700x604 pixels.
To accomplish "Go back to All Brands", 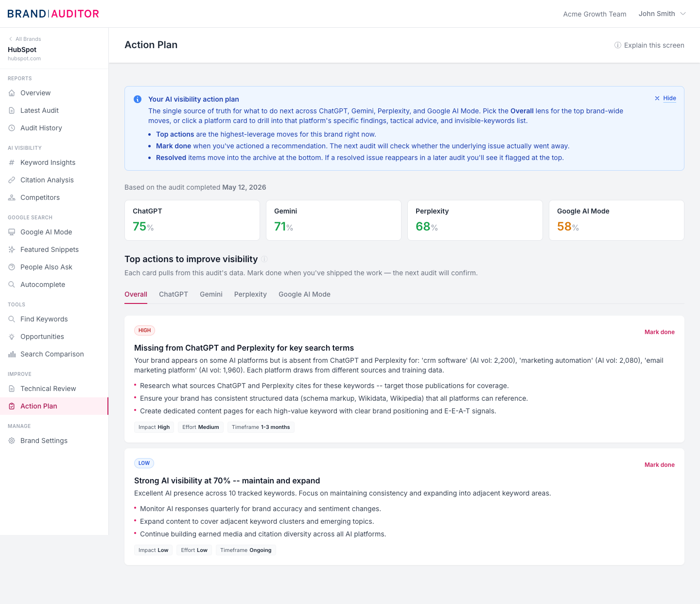I will pos(25,39).
